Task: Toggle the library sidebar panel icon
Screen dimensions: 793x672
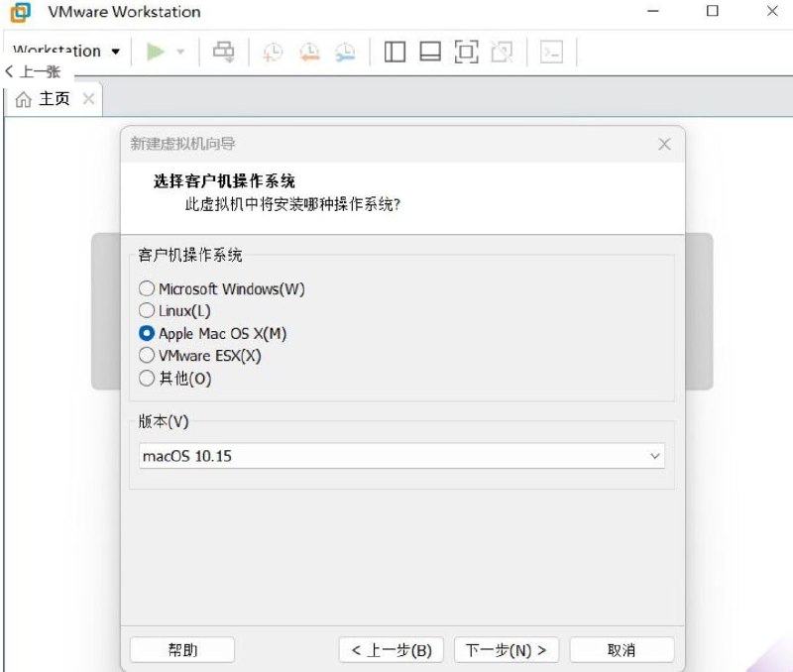Action: [x=395, y=52]
